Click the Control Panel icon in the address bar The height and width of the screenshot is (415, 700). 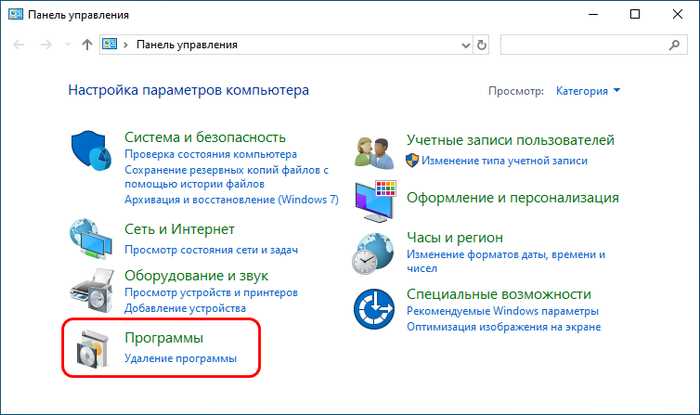(110, 44)
